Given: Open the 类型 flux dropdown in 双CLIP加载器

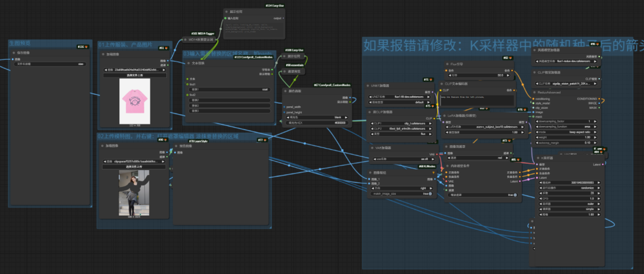Looking at the screenshot, I should [x=401, y=134].
